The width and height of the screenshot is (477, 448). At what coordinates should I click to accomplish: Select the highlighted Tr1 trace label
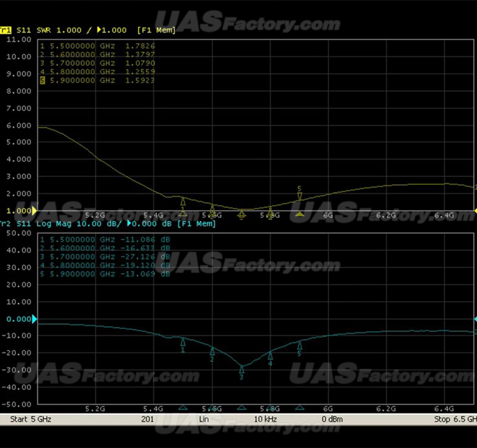pyautogui.click(x=5, y=30)
